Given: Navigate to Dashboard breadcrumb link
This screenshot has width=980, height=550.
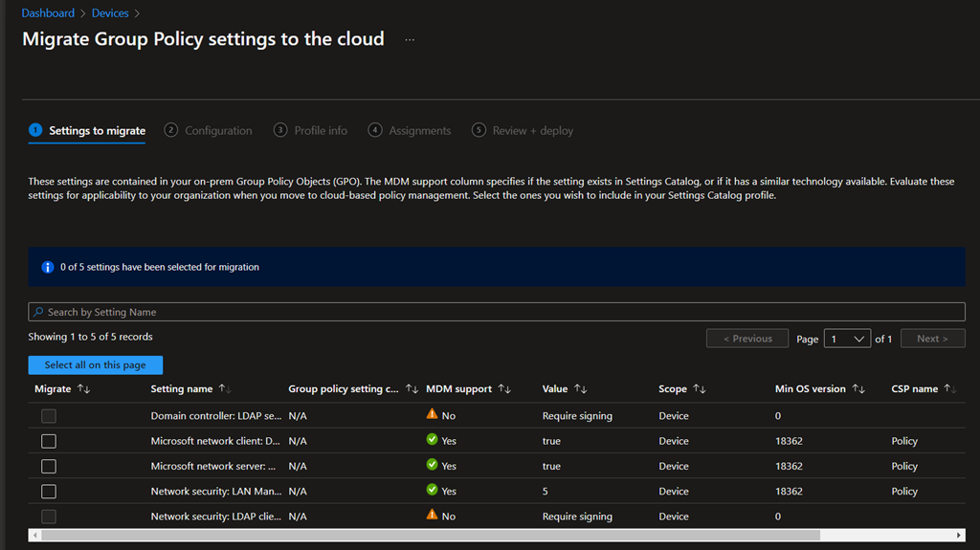Looking at the screenshot, I should click(48, 13).
